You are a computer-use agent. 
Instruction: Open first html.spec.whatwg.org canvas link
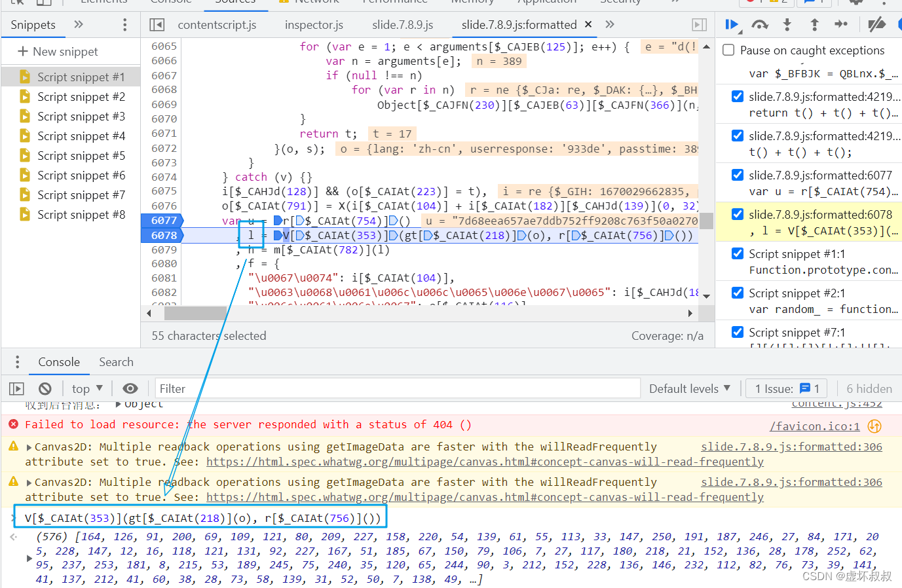[485, 462]
